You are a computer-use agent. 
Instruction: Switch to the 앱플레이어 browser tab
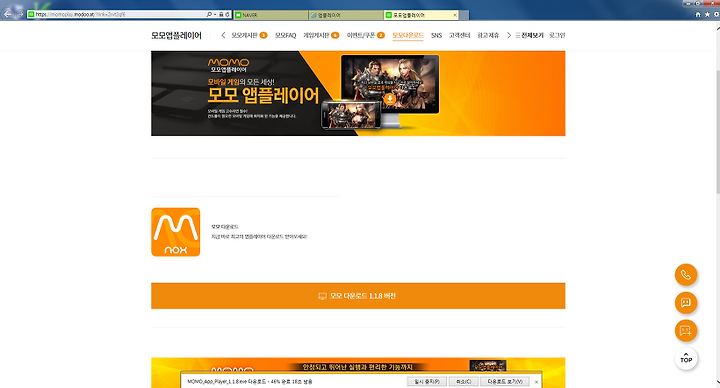(346, 15)
